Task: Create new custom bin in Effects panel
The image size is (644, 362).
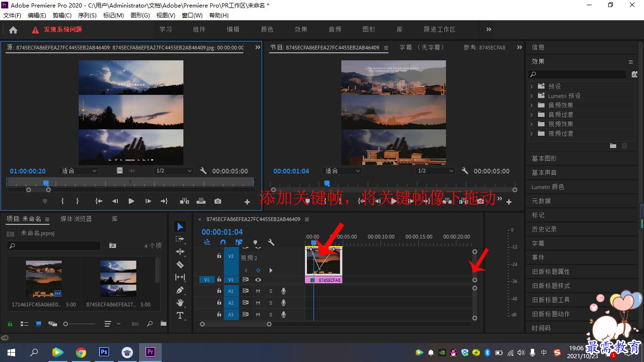Action: click(x=613, y=146)
